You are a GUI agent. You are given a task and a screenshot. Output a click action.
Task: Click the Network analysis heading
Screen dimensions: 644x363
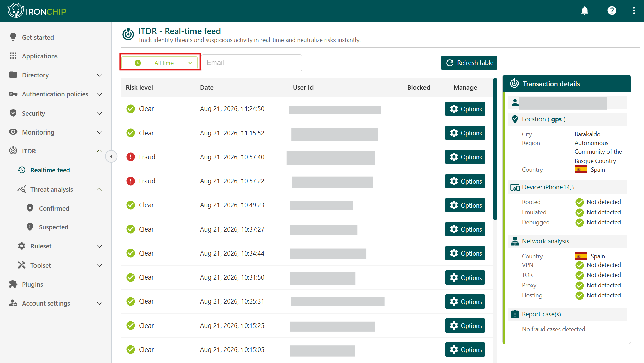(x=545, y=241)
